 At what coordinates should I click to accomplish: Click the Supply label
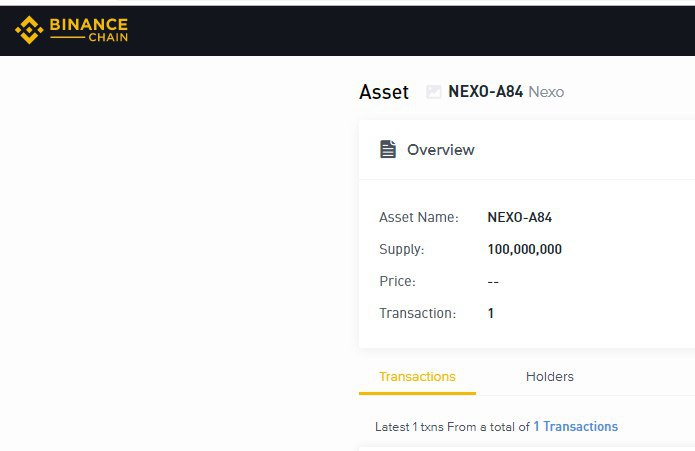tap(402, 249)
